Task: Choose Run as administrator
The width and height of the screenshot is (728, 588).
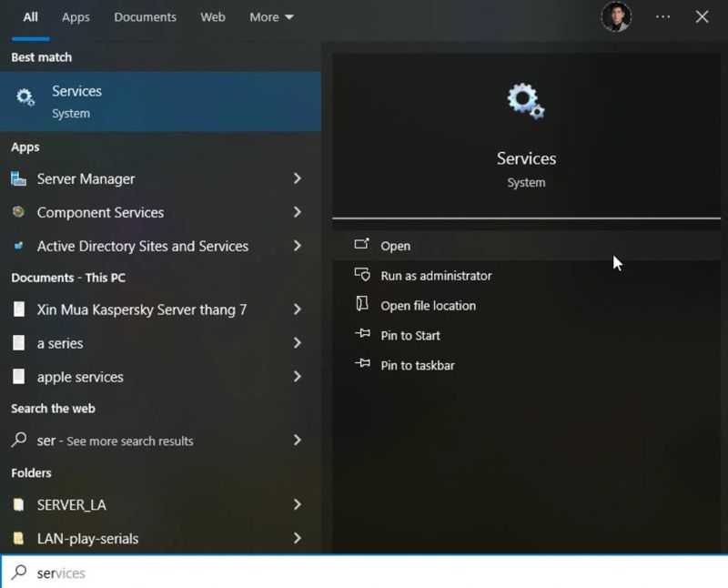Action: click(436, 276)
